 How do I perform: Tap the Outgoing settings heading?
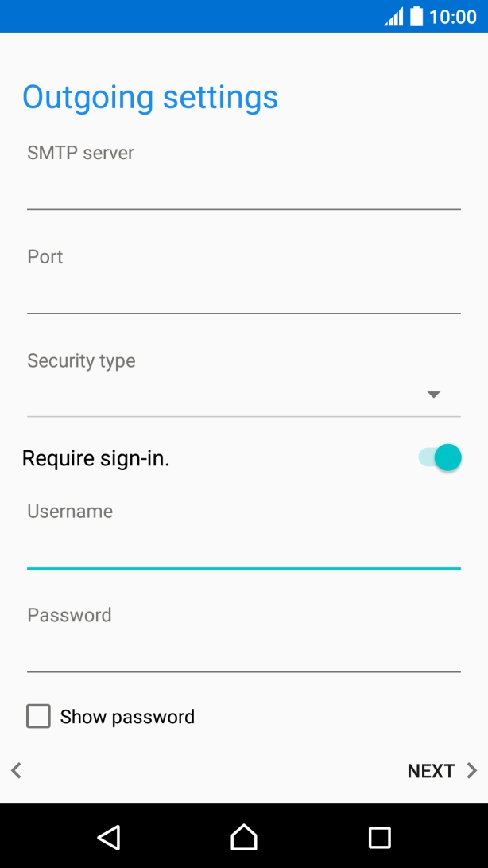150,97
